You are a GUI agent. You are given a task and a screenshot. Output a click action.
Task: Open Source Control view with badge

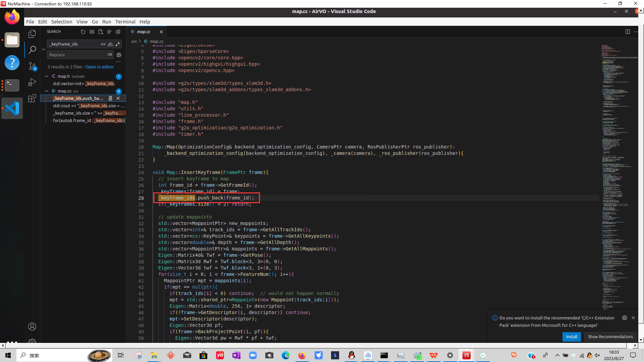[x=32, y=66]
